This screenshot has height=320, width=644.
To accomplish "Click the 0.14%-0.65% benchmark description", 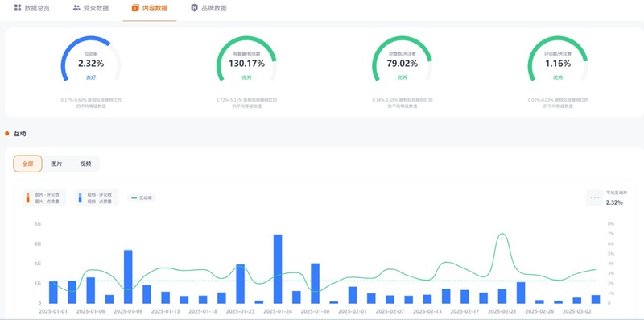I will tap(402, 103).
